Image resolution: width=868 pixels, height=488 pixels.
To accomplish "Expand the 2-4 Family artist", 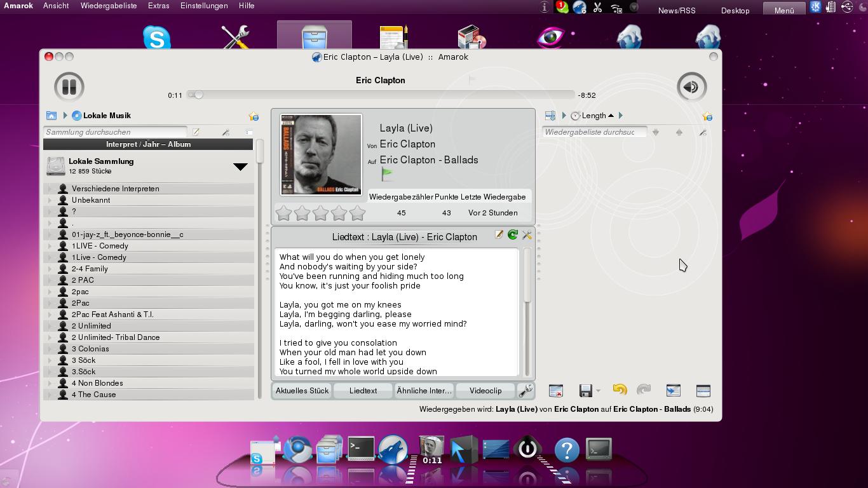I will tap(50, 269).
